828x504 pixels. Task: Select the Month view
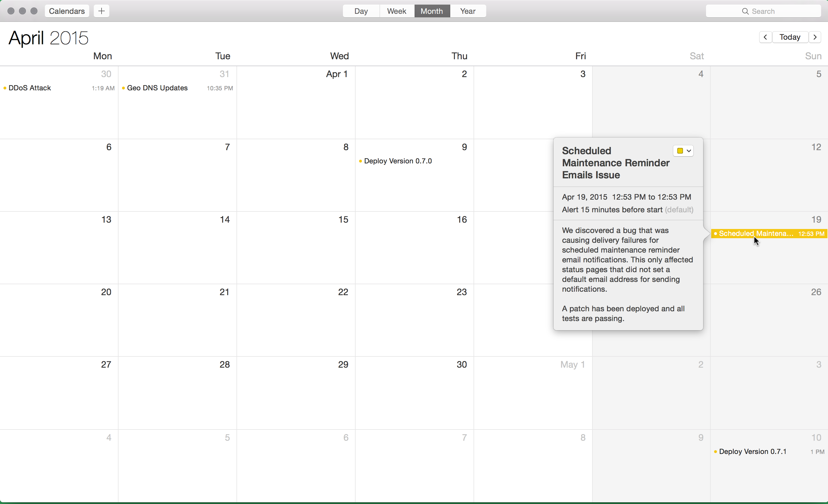coord(432,11)
